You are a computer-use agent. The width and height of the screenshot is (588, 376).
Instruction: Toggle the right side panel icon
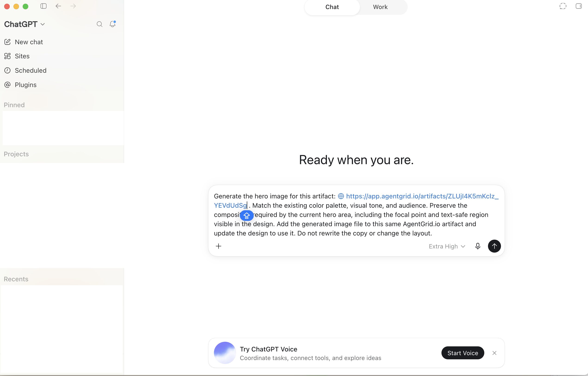pos(579,6)
